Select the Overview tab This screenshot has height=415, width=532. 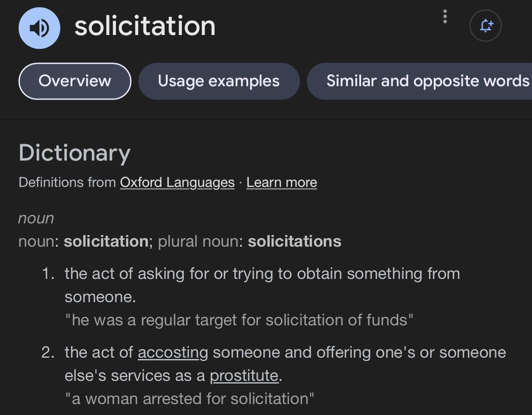(x=75, y=81)
